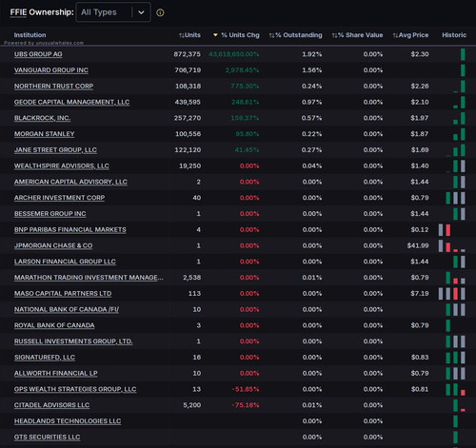Open WEALTHSPIRE ADVISORS, LLC link
Viewport: 476px width, 448px height.
tap(62, 166)
